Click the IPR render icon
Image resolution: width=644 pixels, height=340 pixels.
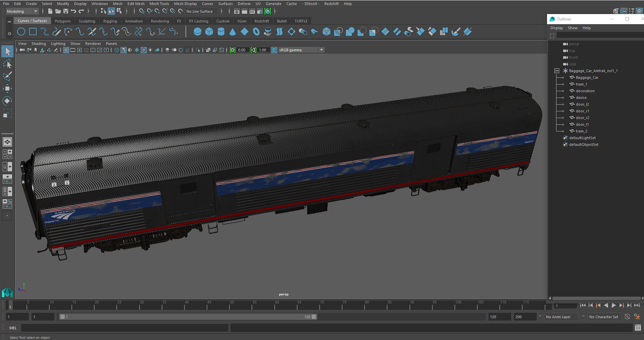point(252,11)
